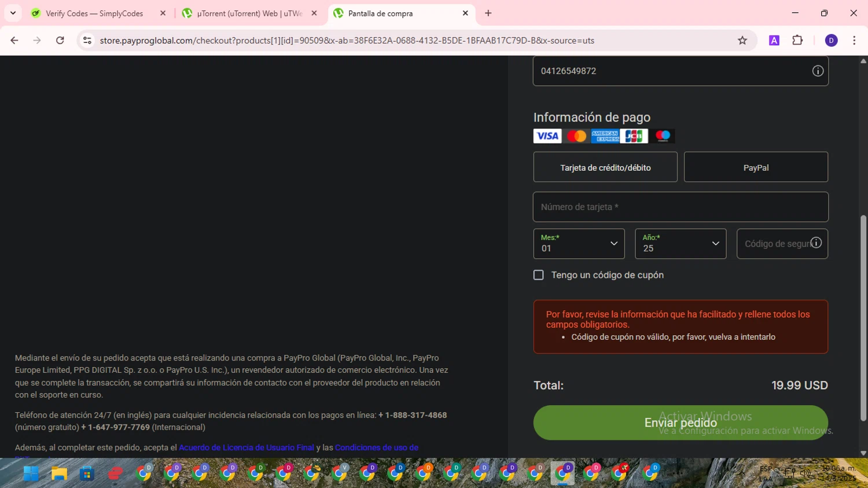The image size is (868, 488).
Task: Click the Mastercard logo
Action: click(576, 136)
